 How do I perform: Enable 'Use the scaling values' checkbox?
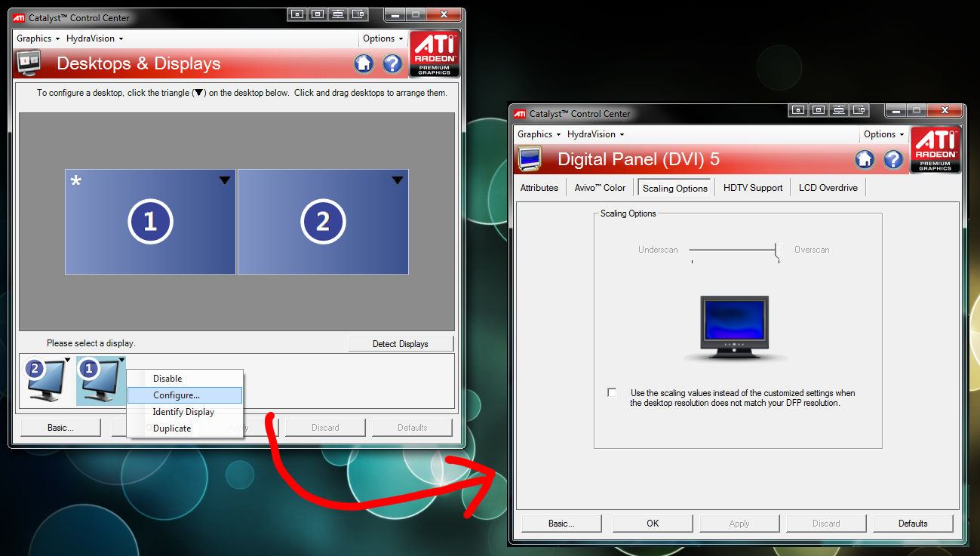pos(612,392)
